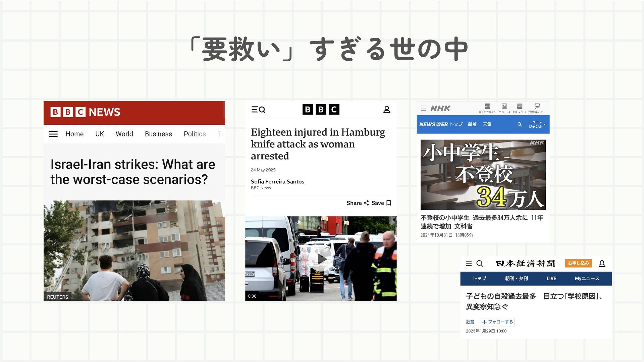Save the Hamburg knife attack article
This screenshot has width=644, height=362.
pos(381,203)
